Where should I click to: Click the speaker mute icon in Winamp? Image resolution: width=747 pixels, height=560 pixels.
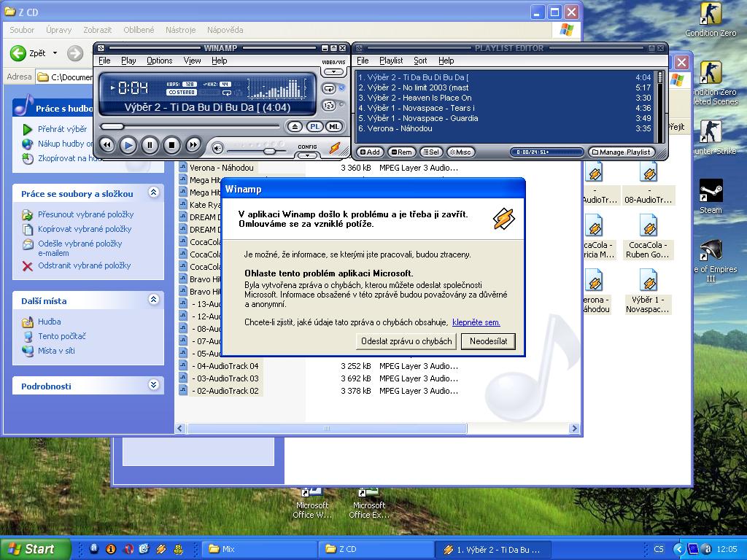tap(217, 148)
